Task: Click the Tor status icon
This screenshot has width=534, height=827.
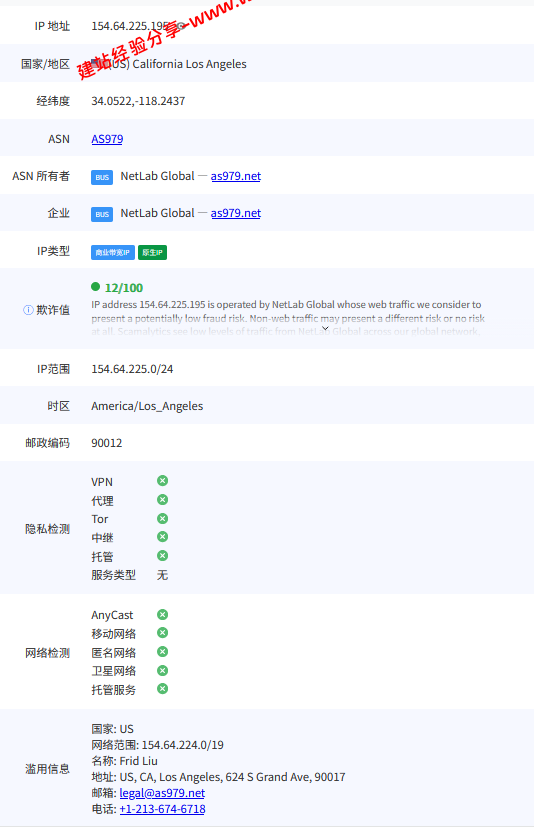Action: pyautogui.click(x=163, y=518)
